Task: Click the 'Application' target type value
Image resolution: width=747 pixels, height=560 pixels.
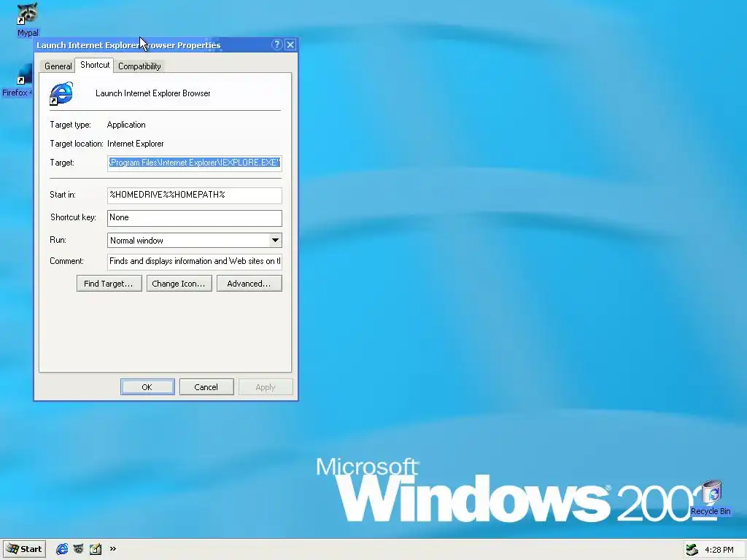Action: pos(126,125)
